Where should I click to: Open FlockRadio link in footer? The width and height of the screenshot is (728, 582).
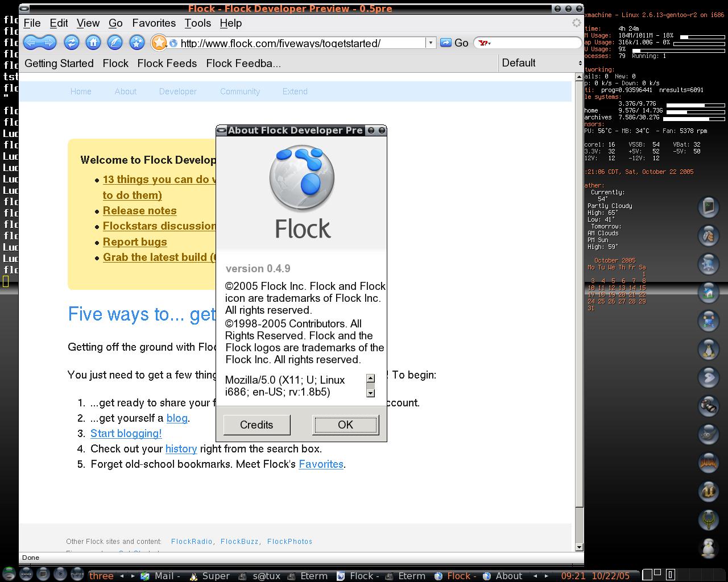tap(192, 542)
